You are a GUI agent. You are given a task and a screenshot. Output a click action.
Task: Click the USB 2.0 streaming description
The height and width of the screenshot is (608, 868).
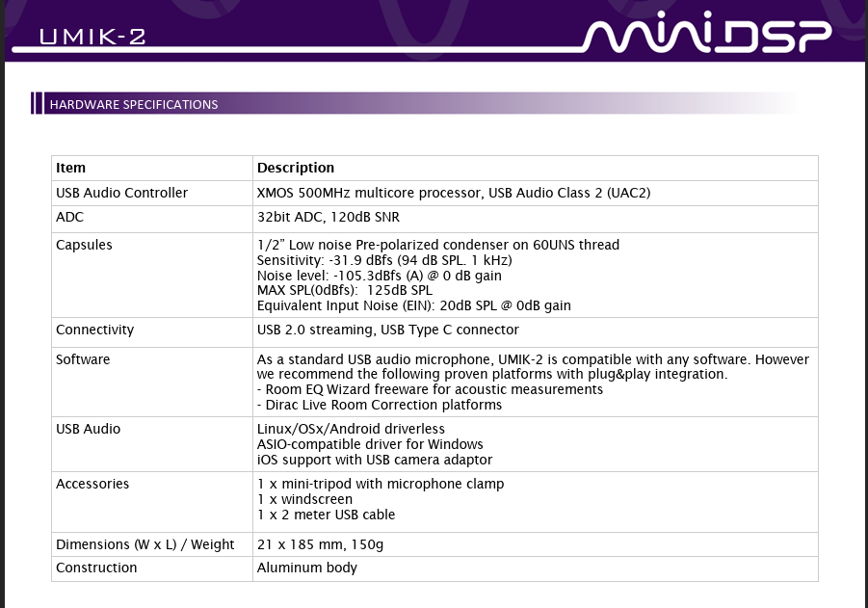[x=387, y=330]
